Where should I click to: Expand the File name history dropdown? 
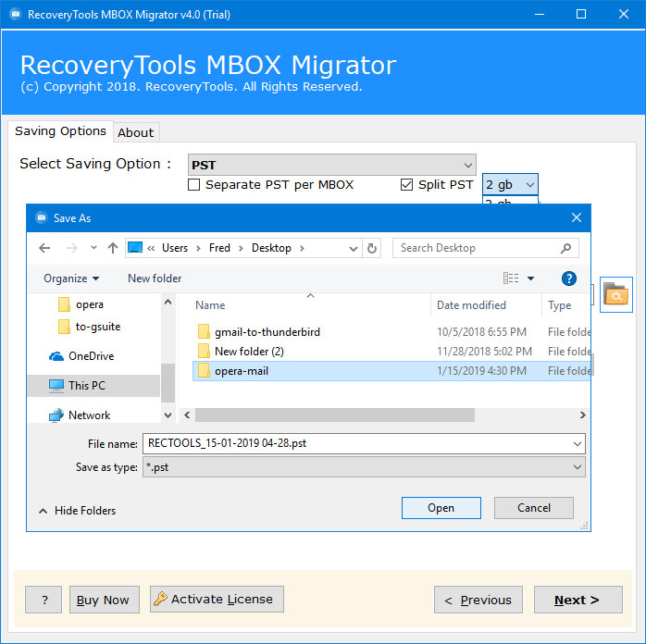(577, 444)
